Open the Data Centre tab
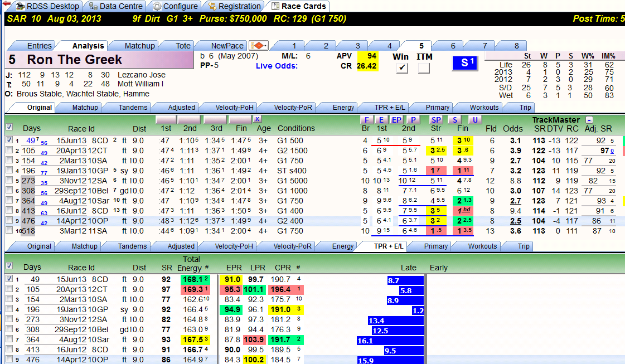Image resolution: width=625 pixels, height=364 pixels. tap(116, 6)
